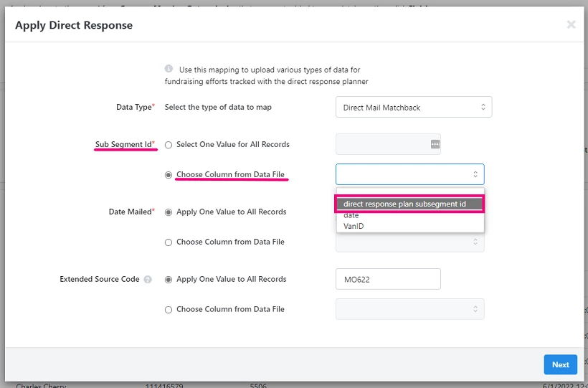
Task: Select One Value for All Records radio
Action: tap(169, 145)
